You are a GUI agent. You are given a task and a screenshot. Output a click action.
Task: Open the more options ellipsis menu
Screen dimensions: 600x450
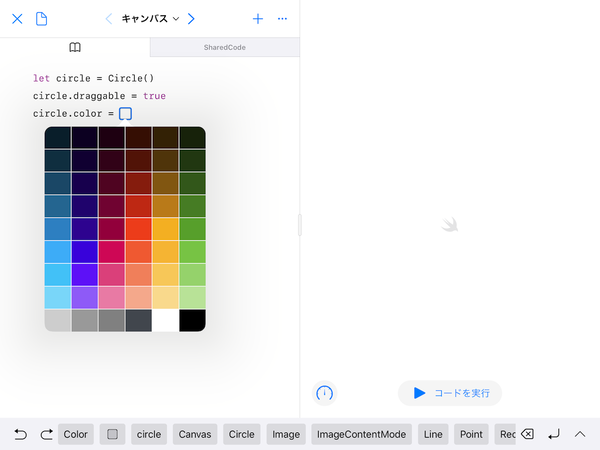tap(283, 19)
